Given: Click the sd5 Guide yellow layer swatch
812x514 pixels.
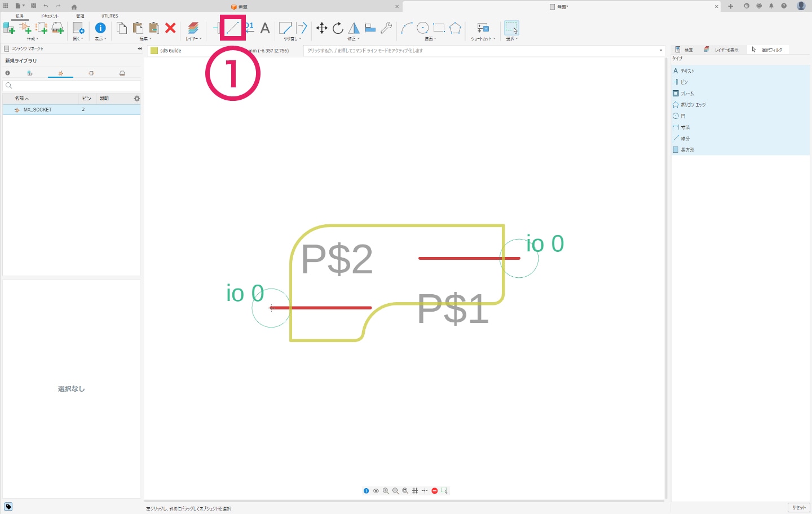Looking at the screenshot, I should point(154,51).
